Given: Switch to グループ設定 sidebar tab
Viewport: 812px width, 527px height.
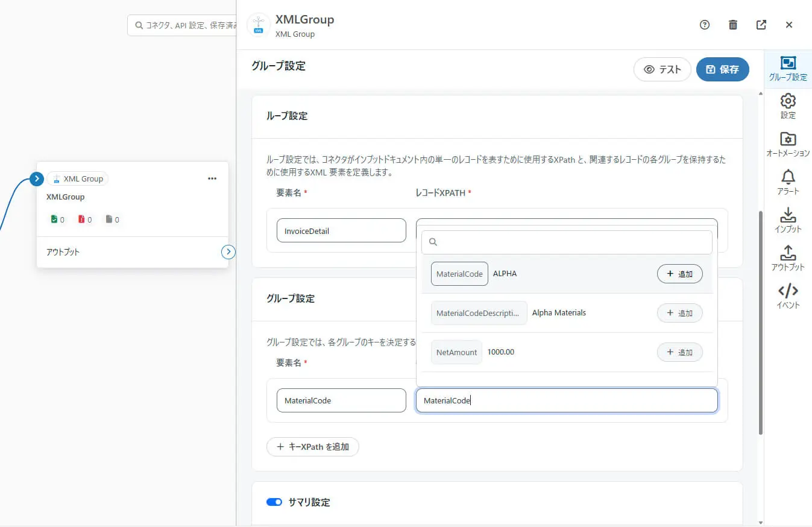Looking at the screenshot, I should [x=788, y=69].
